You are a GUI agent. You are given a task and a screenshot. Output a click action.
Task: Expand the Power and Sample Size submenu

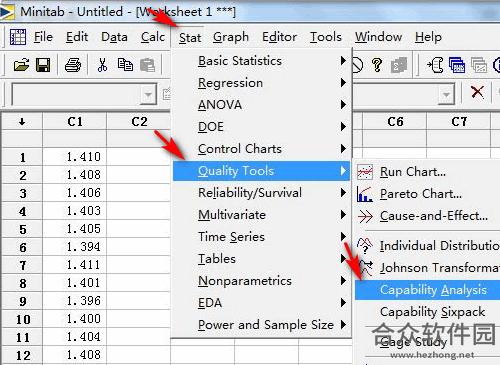[x=262, y=325]
